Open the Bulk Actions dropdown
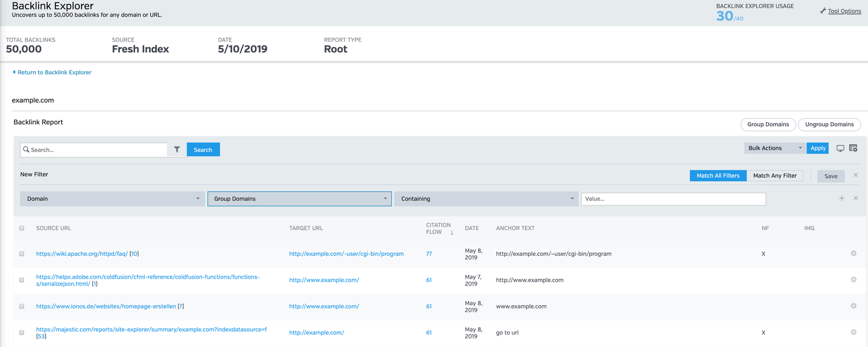 click(x=775, y=148)
